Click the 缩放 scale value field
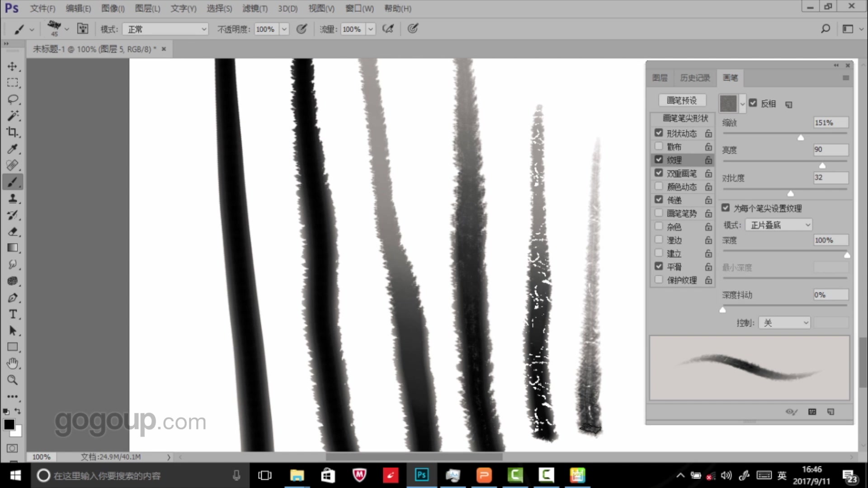868x488 pixels. click(x=830, y=123)
